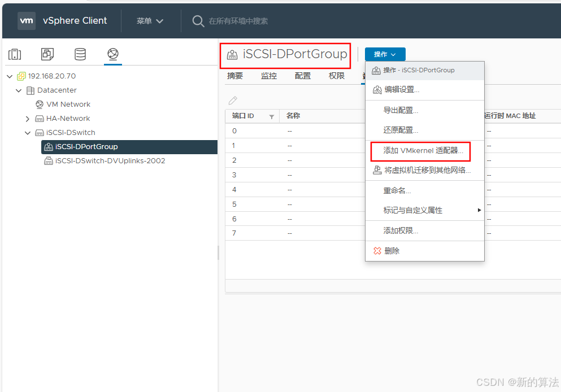The image size is (561, 392).
Task: Click the iSCSI-DSwitch icon in tree
Action: tap(40, 133)
